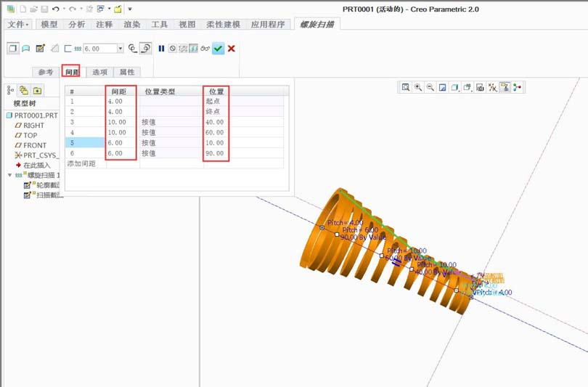
Task: Click the repaint icon in graphics toolbar
Action: coord(443,87)
